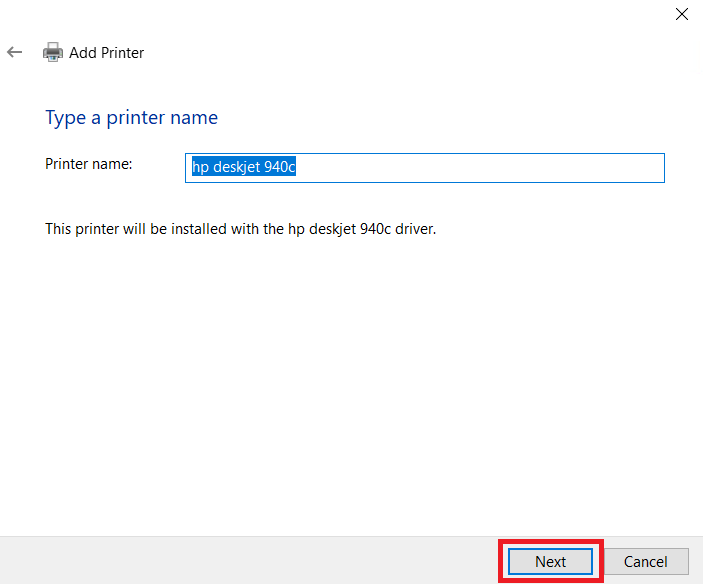Cancel the Add Printer wizard
The image size is (703, 584).
click(x=646, y=561)
